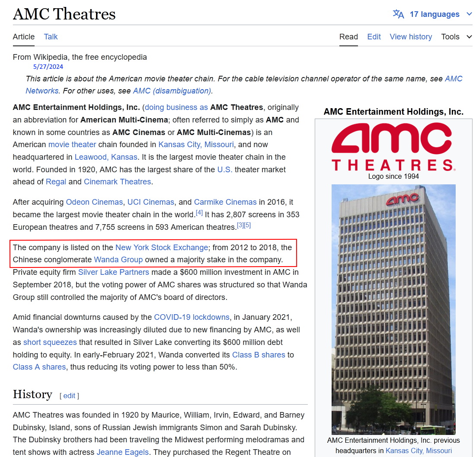Follow the U.S. link

225,169
